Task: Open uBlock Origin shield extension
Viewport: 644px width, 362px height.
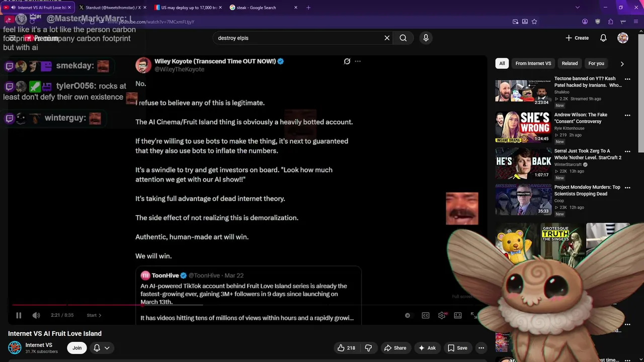Action: 598,22
